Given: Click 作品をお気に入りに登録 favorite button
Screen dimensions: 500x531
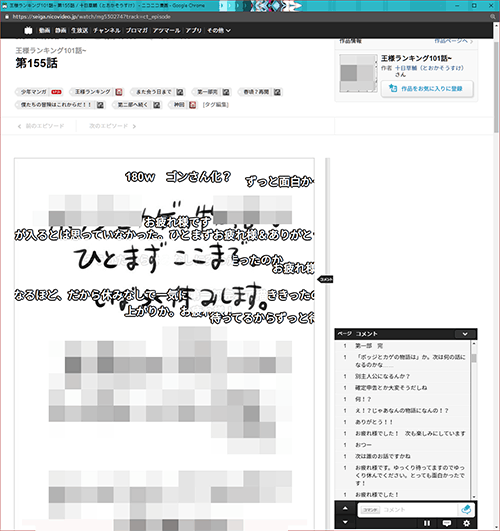Looking at the screenshot, I should pyautogui.click(x=427, y=89).
